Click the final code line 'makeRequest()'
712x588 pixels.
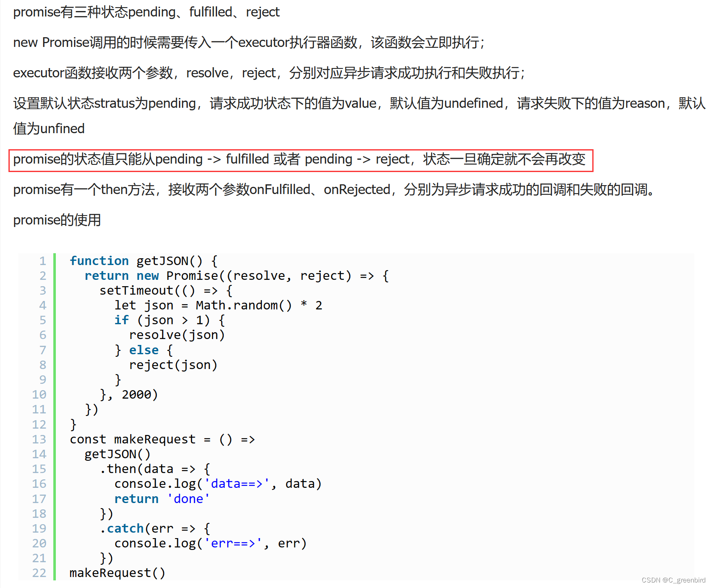(x=118, y=573)
